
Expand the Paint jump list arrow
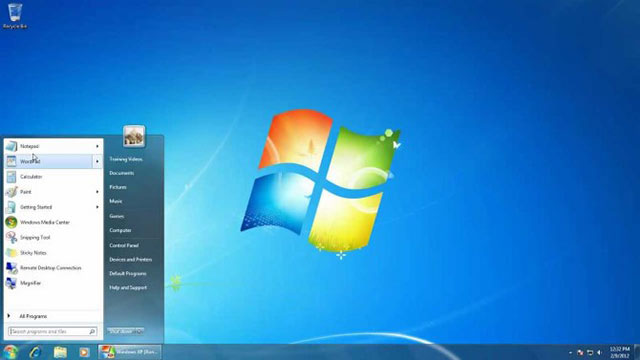97,191
